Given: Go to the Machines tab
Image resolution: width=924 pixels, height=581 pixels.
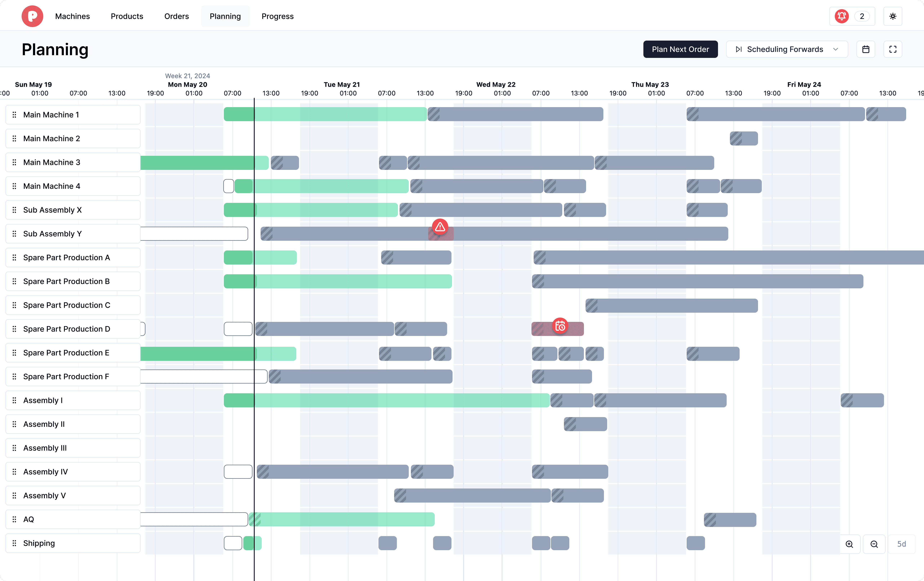Looking at the screenshot, I should click(x=72, y=16).
